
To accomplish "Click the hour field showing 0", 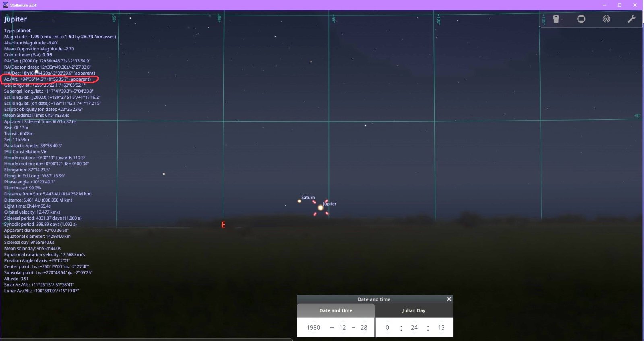I will pos(387,327).
